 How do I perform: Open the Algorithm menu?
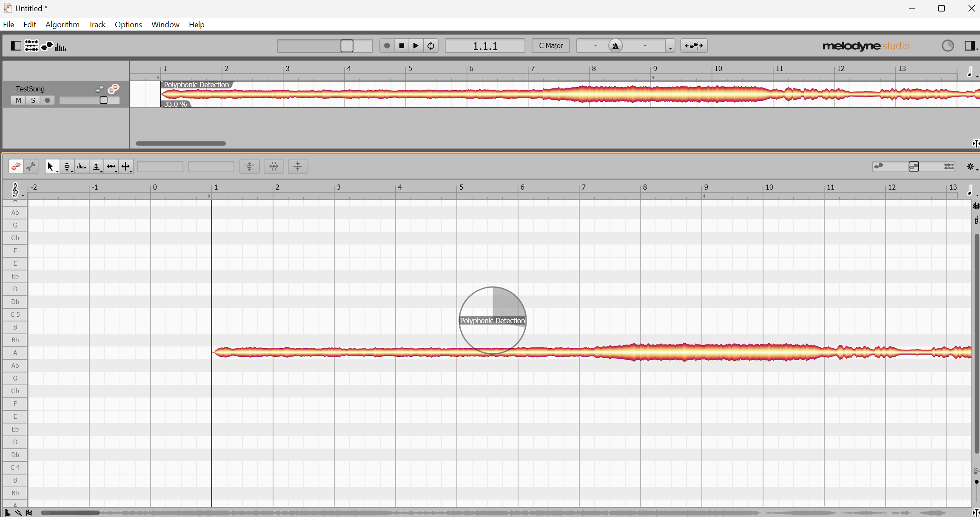coord(62,24)
